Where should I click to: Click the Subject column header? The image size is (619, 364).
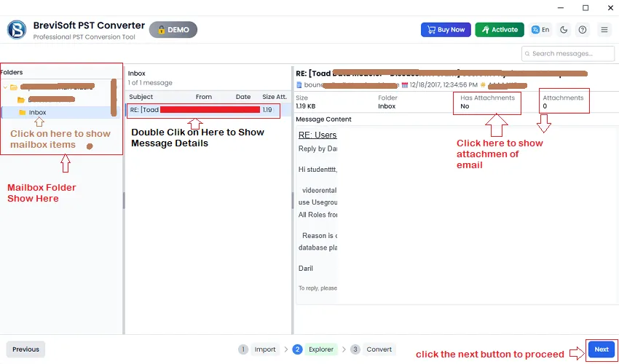141,97
